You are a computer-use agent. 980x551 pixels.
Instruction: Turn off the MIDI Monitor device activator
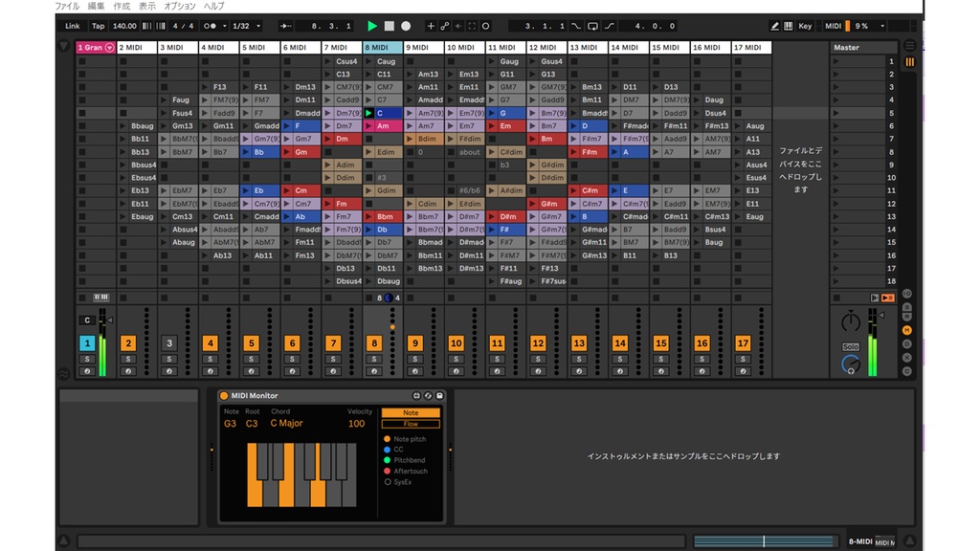pyautogui.click(x=223, y=395)
